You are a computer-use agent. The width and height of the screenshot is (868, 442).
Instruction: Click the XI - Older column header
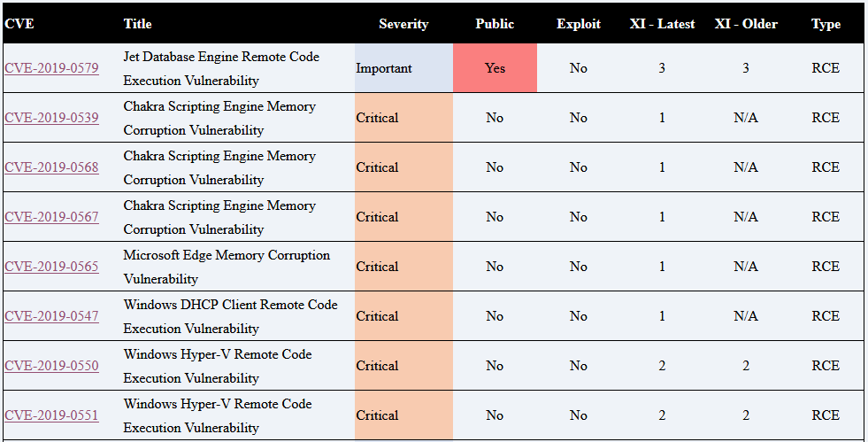pyautogui.click(x=746, y=24)
